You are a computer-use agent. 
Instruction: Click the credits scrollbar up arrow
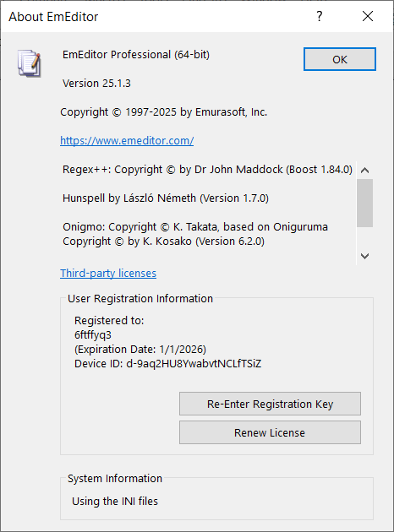click(364, 170)
